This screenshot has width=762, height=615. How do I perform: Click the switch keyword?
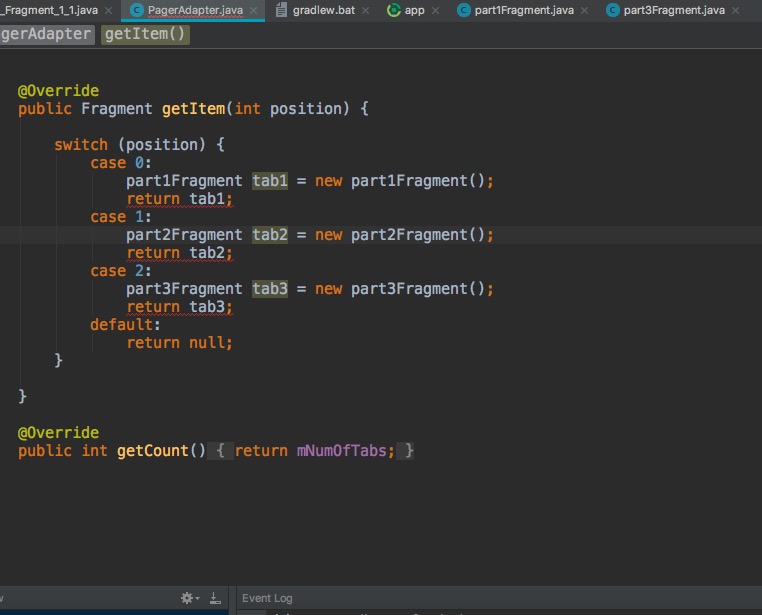[x=81, y=145]
